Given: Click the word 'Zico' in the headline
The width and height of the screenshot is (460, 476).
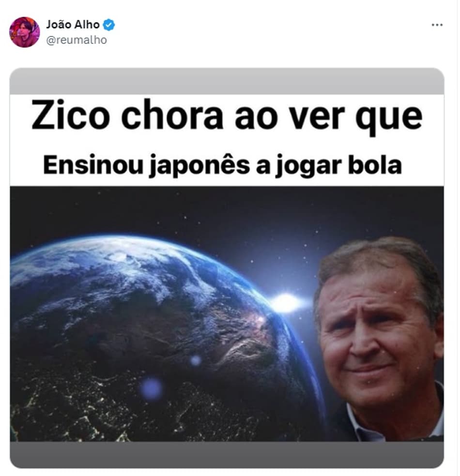Looking at the screenshot, I should point(71,114).
